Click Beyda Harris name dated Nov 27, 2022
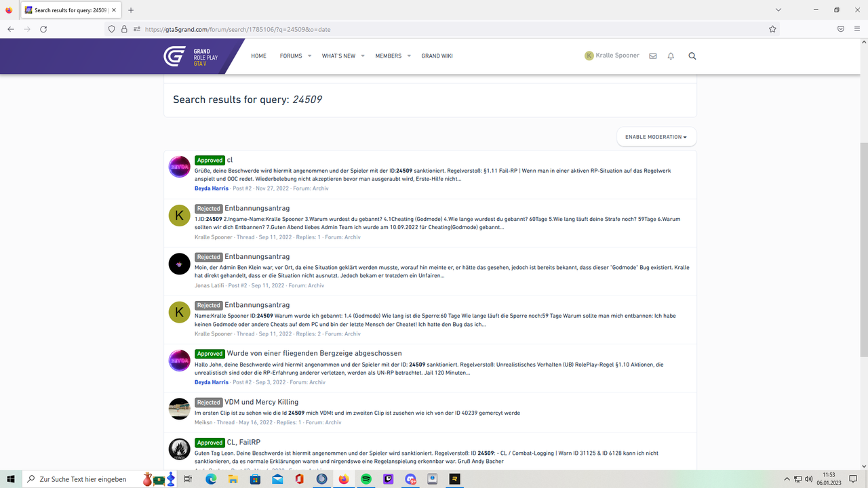The width and height of the screenshot is (868, 488). [212, 188]
